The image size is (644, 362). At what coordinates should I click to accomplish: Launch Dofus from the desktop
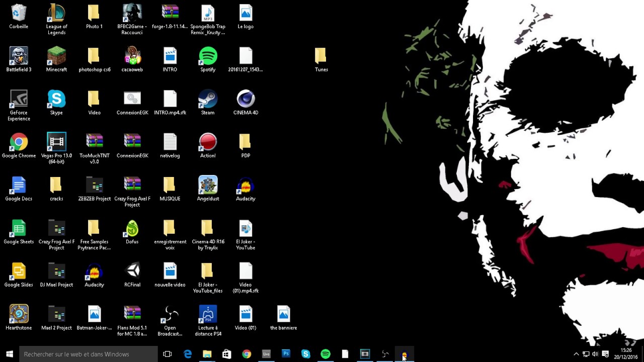tap(132, 232)
